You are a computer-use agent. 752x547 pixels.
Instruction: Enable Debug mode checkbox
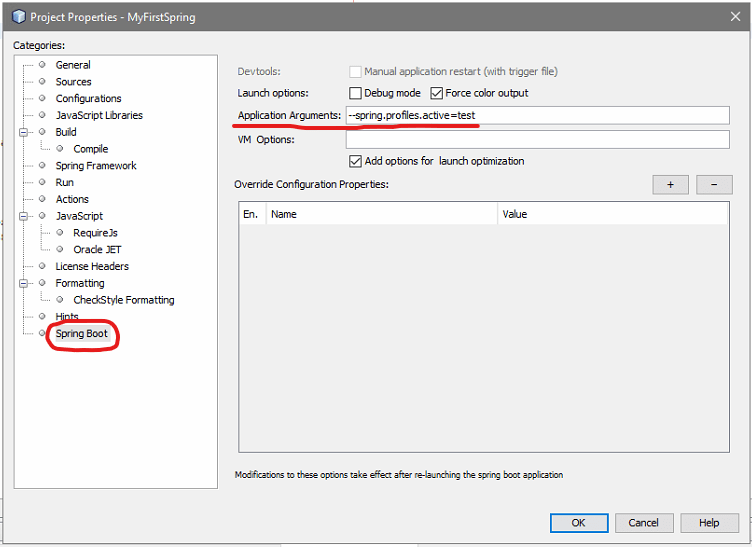pyautogui.click(x=355, y=93)
